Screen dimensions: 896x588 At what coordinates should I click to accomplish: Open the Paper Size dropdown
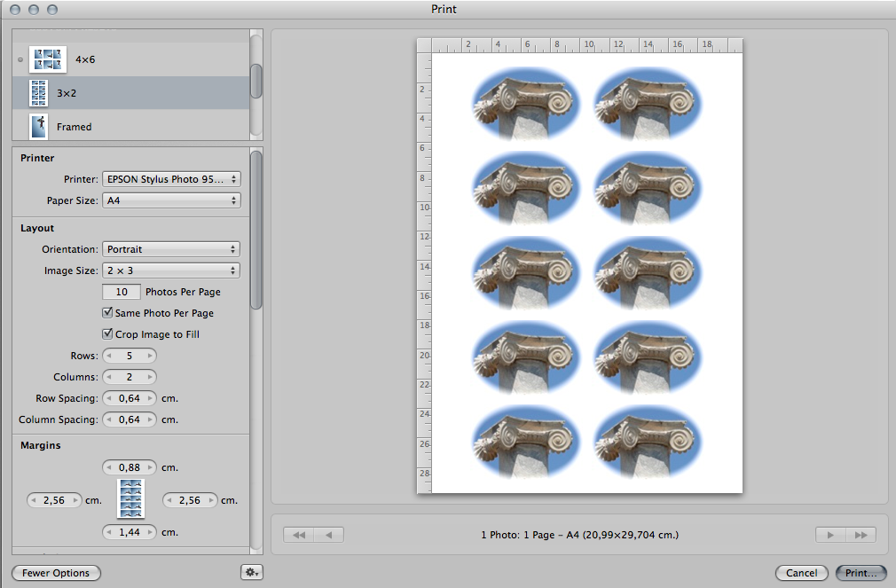171,200
